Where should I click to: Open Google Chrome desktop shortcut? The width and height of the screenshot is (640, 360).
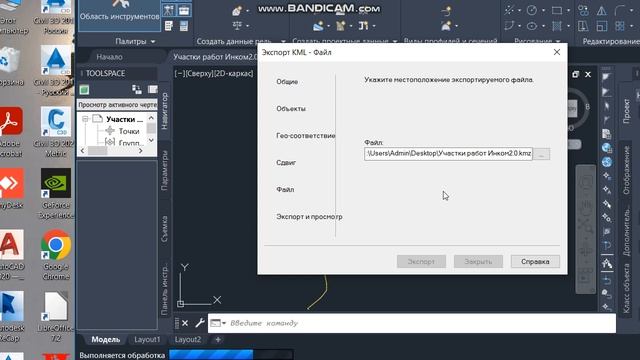click(56, 255)
